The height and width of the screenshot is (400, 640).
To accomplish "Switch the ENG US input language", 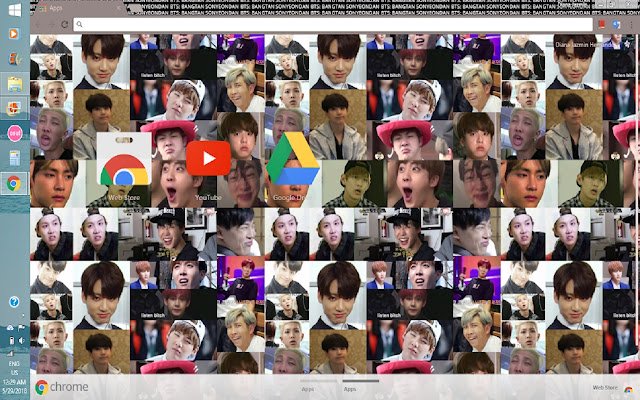I will pos(14,368).
